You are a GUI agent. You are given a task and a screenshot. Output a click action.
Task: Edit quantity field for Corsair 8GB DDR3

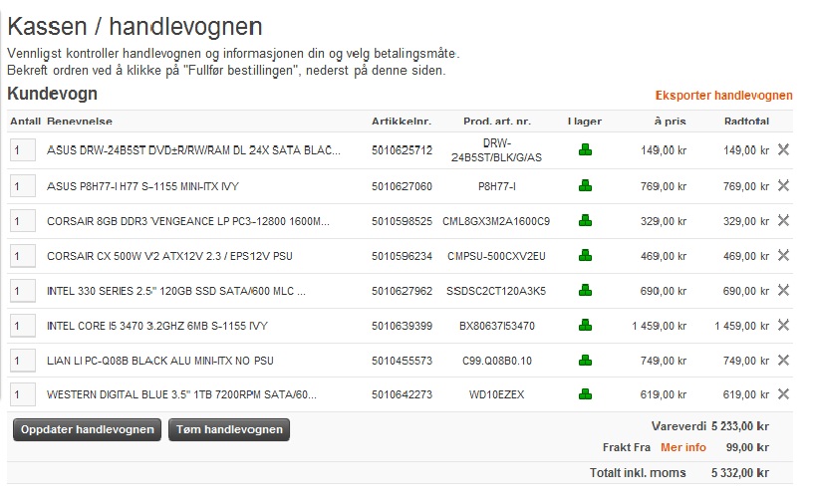click(x=23, y=221)
